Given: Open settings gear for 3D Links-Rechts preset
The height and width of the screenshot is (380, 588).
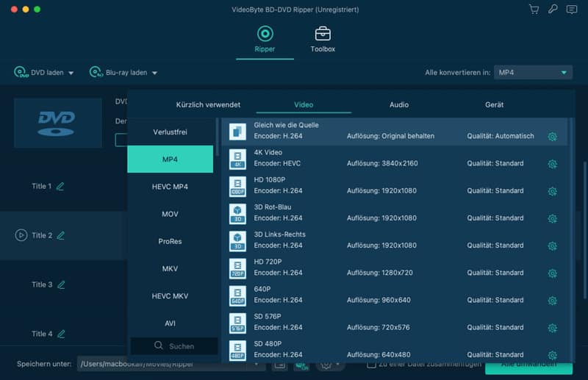Looking at the screenshot, I should [552, 246].
